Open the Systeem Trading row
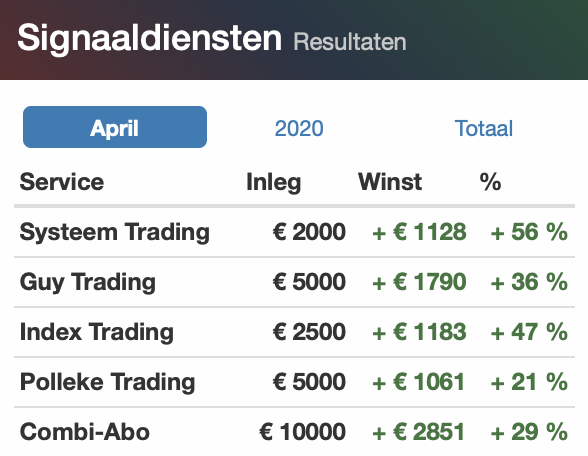Screen dimensions: 588x456 pos(294,232)
